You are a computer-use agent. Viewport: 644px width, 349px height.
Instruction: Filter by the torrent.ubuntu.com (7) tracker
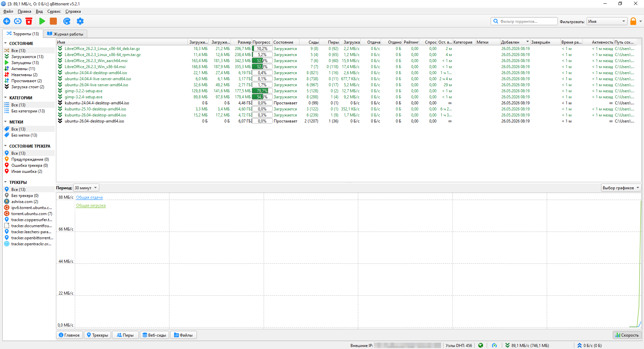point(29,214)
